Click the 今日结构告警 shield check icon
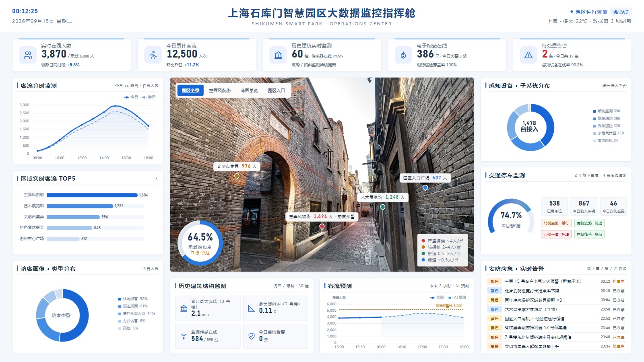The height and width of the screenshot is (362, 644). click(x=252, y=336)
